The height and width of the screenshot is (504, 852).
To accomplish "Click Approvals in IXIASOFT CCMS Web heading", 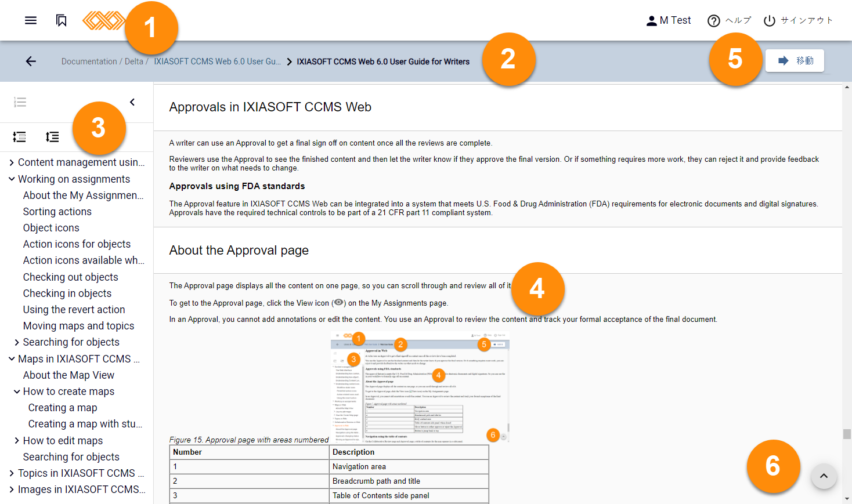I will pos(270,107).
